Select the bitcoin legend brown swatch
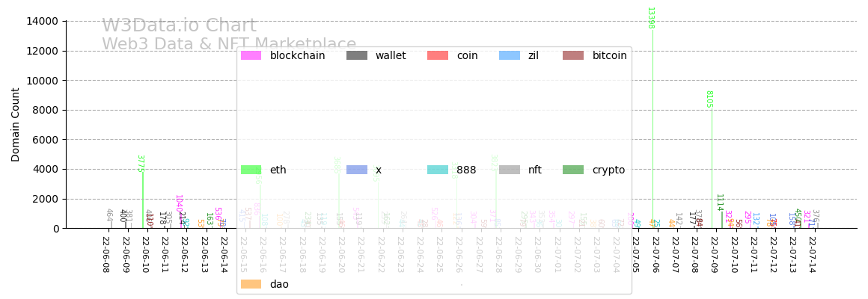This screenshot has width=868, height=299. (573, 55)
